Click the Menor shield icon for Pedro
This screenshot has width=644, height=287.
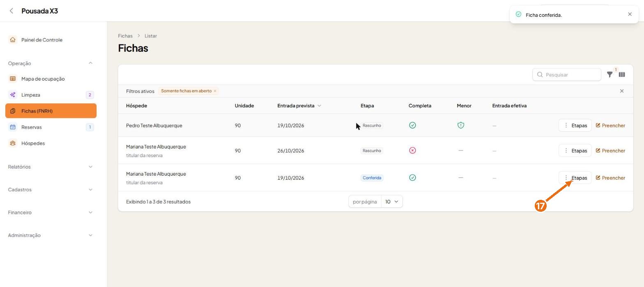point(461,125)
